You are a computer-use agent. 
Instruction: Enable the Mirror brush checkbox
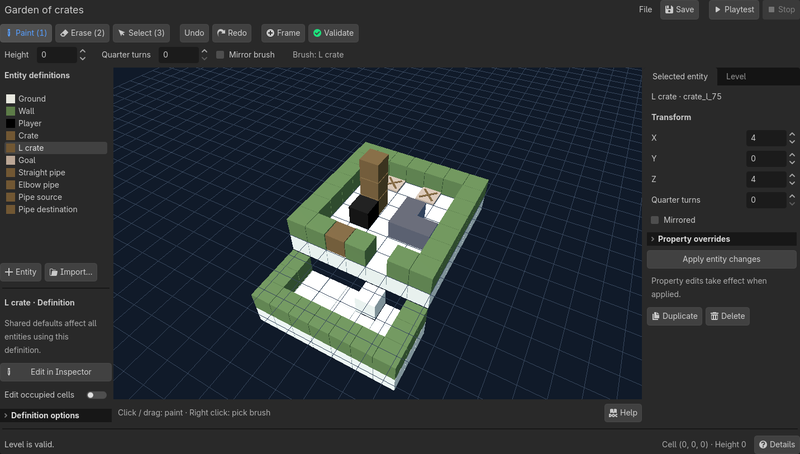click(x=220, y=55)
